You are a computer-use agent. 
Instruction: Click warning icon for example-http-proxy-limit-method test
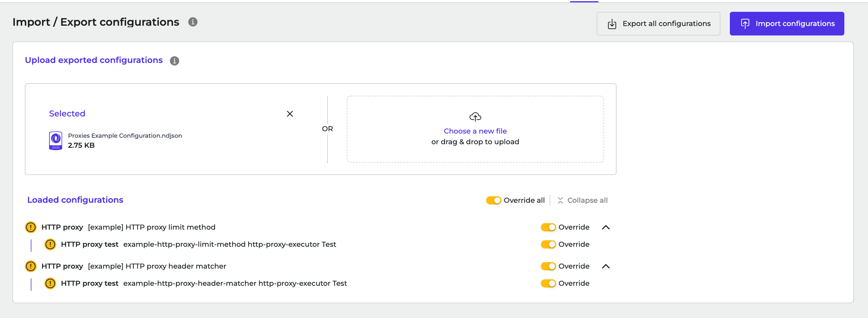tap(50, 244)
